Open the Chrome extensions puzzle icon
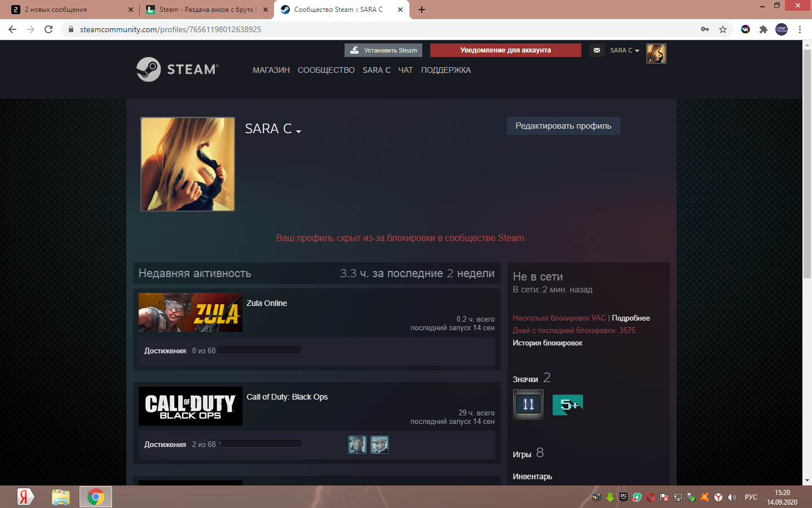 point(764,29)
